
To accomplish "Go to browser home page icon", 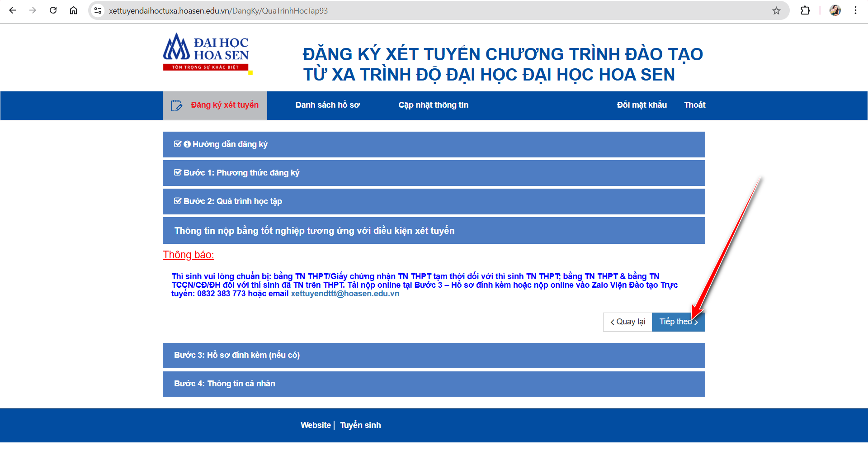I will pos(73,10).
